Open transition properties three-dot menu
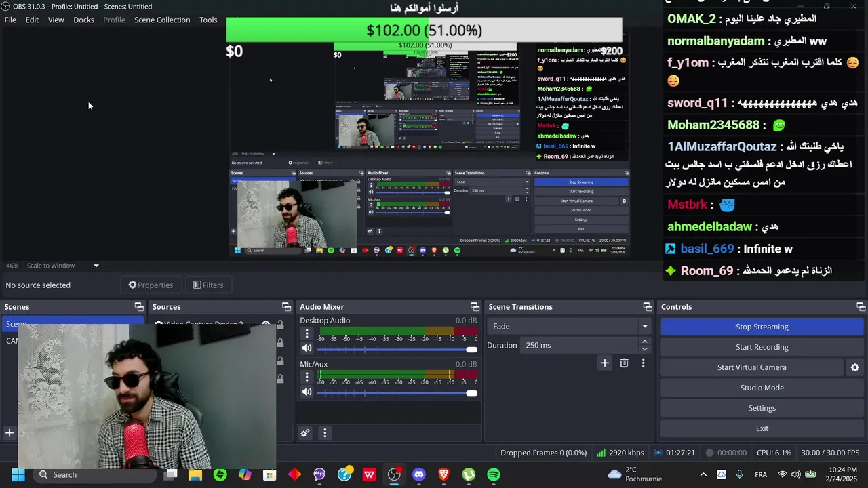Viewport: 868px width, 488px height. (x=643, y=363)
